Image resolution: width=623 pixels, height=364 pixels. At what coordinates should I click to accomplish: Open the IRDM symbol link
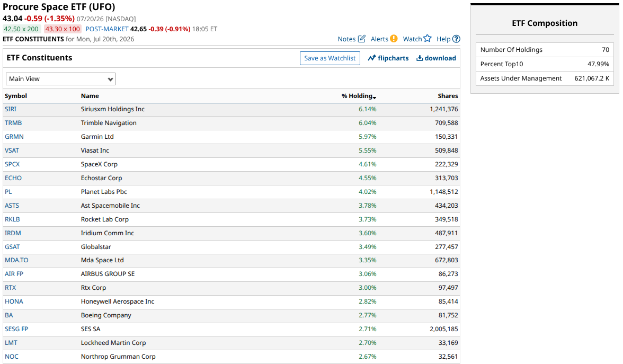tap(13, 233)
